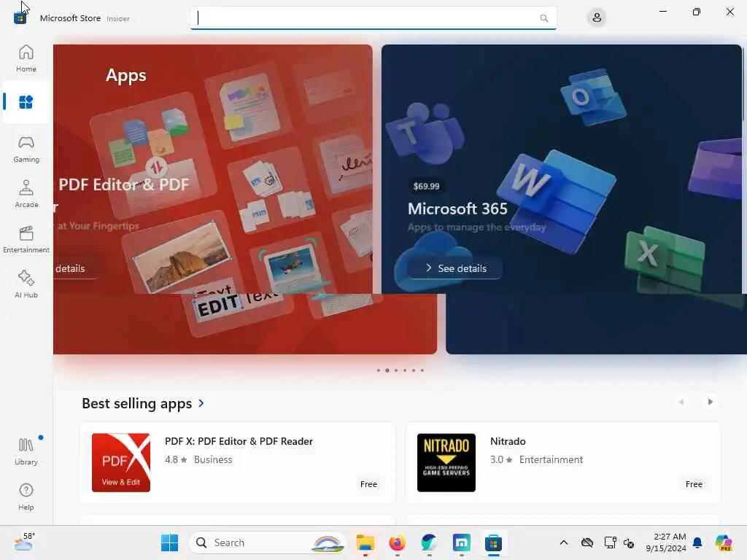Open the Help section
747x560 pixels.
click(x=26, y=497)
